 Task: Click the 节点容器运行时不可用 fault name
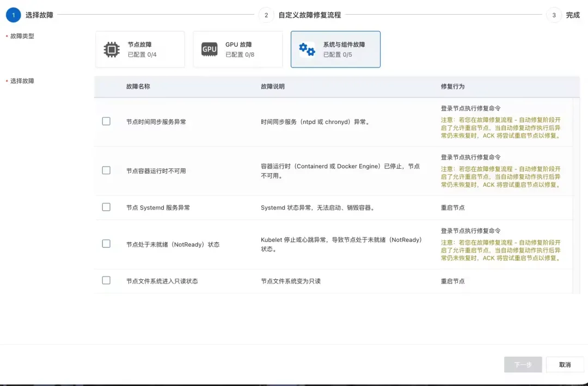click(156, 171)
